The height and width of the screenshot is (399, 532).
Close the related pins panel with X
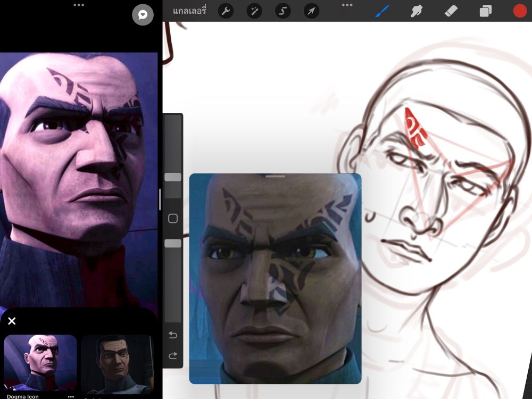pos(12,321)
